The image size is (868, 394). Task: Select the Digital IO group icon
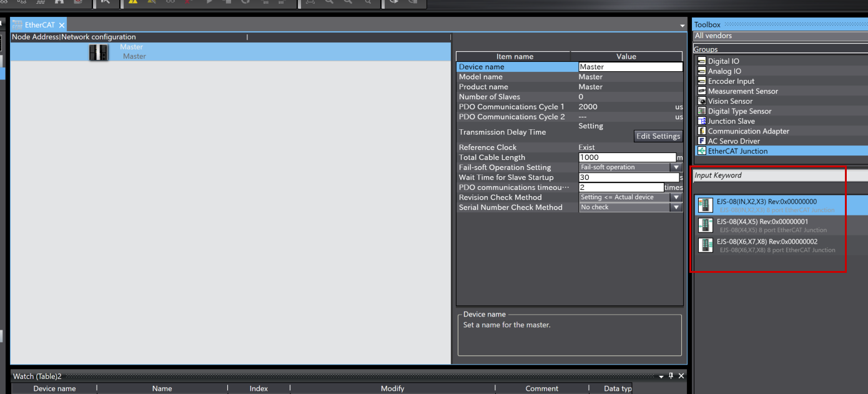(702, 61)
